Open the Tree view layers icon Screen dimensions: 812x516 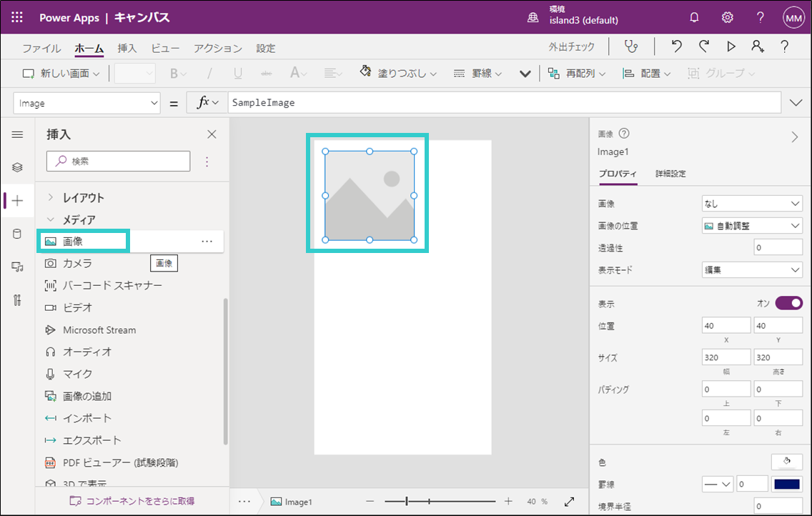(17, 167)
